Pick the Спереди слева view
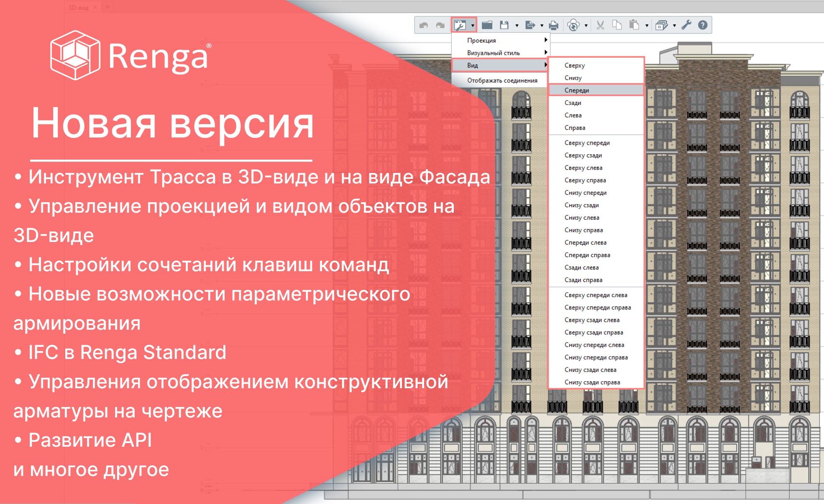824x504 pixels. point(596,243)
